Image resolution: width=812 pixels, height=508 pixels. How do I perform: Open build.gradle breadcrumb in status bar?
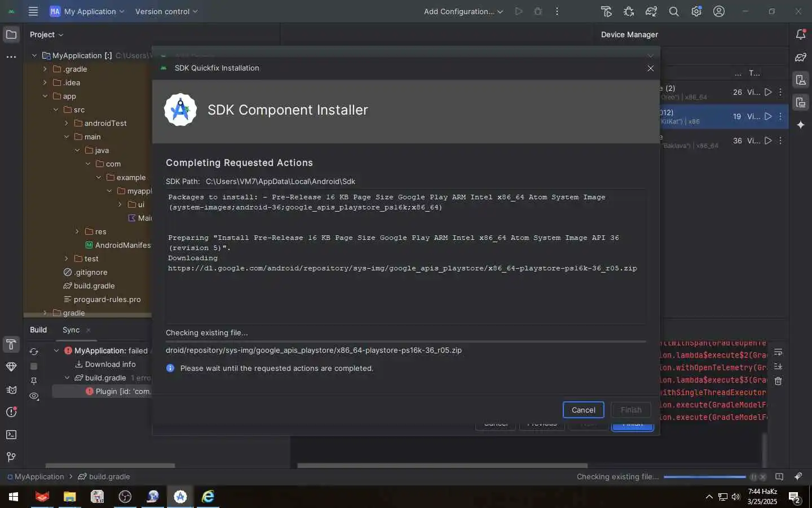104,477
